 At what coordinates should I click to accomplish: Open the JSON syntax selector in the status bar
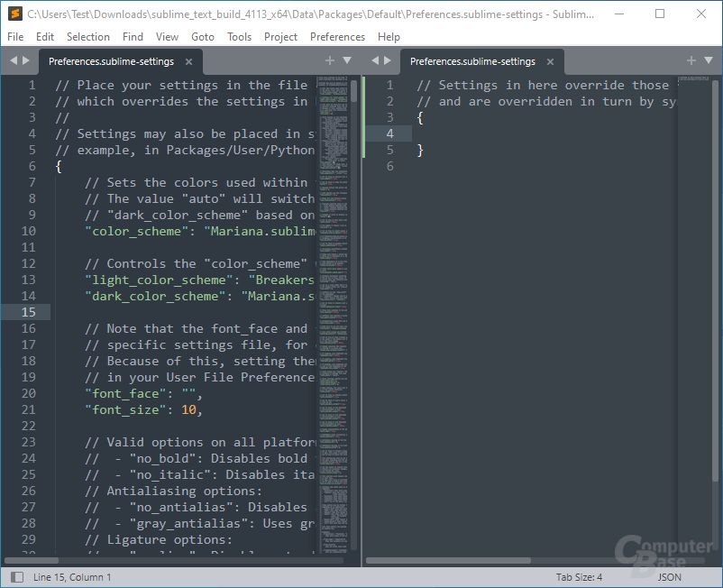[x=669, y=577]
